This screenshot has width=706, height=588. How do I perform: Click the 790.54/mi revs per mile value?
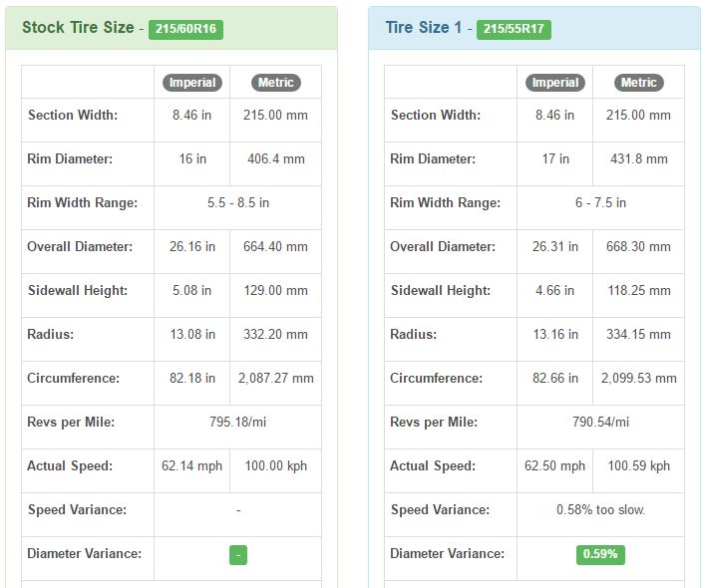pyautogui.click(x=600, y=423)
